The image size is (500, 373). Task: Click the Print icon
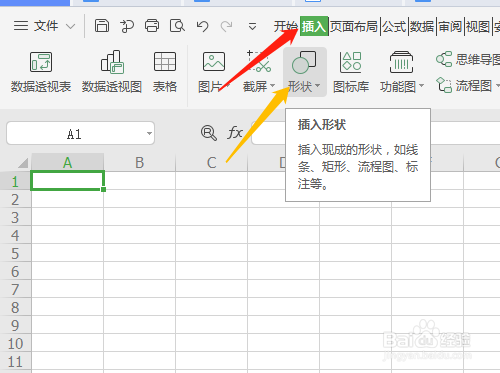click(x=152, y=26)
